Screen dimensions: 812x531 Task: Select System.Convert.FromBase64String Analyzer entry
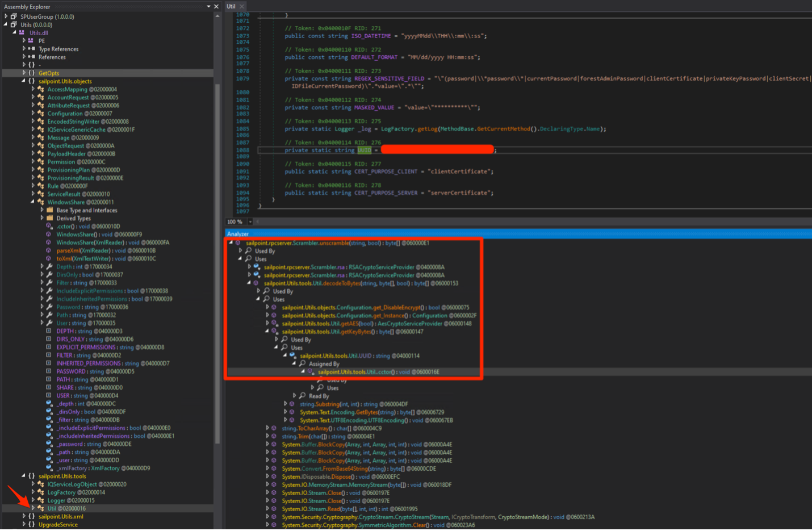tap(359, 469)
